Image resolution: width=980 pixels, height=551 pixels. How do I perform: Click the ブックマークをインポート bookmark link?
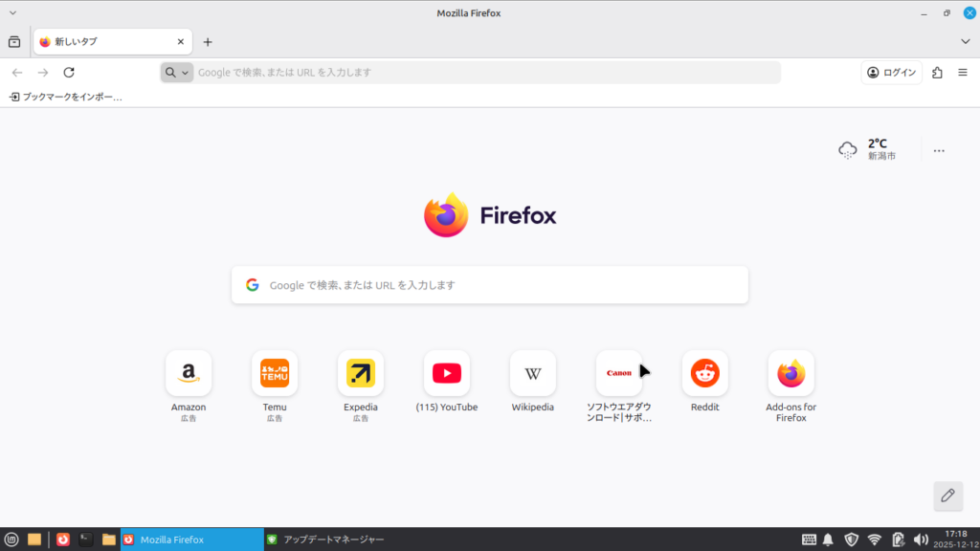click(66, 97)
